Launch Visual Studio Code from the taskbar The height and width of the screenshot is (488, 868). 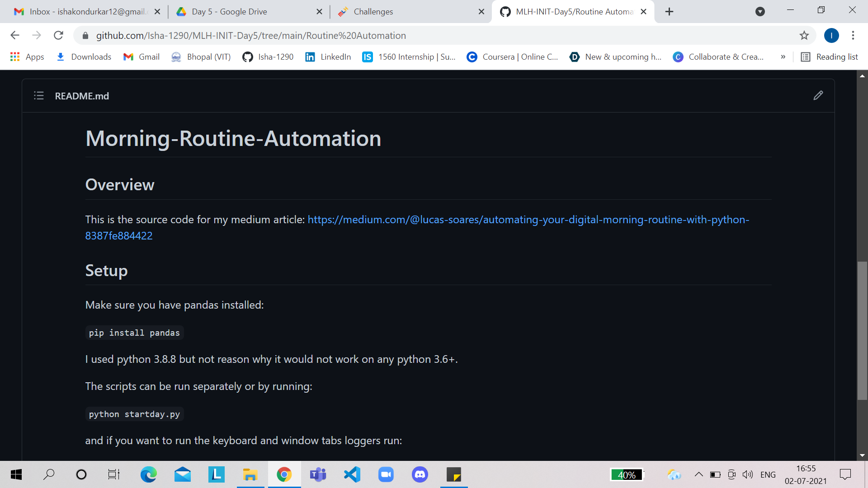[x=352, y=474]
